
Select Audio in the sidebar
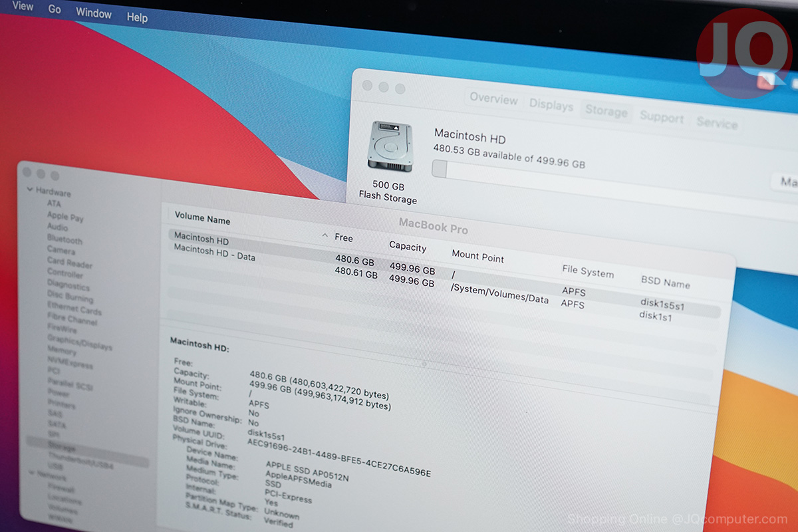(x=57, y=227)
